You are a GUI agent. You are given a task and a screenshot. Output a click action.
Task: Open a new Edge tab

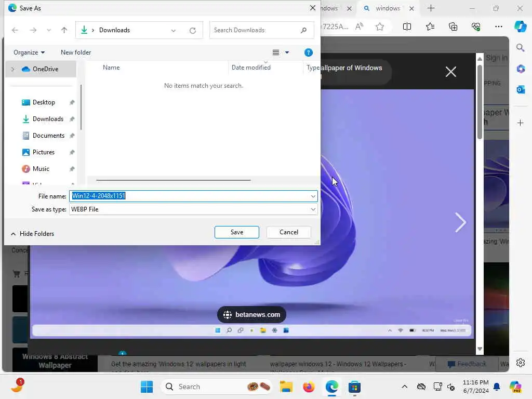pyautogui.click(x=431, y=8)
